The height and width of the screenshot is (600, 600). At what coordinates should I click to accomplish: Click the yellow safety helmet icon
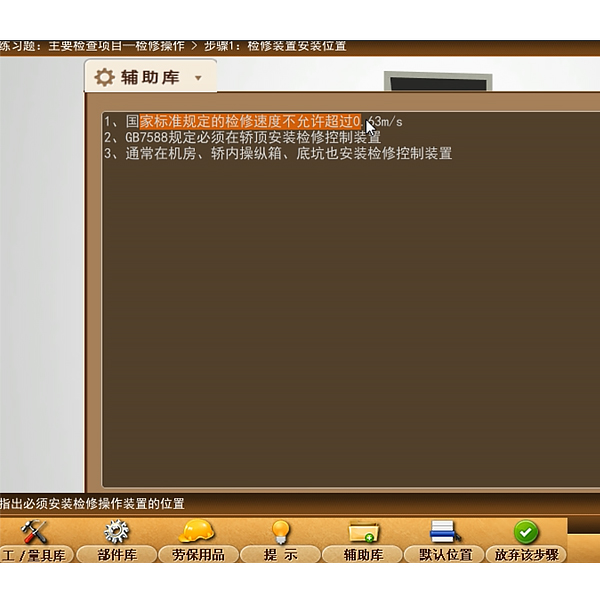[x=196, y=531]
